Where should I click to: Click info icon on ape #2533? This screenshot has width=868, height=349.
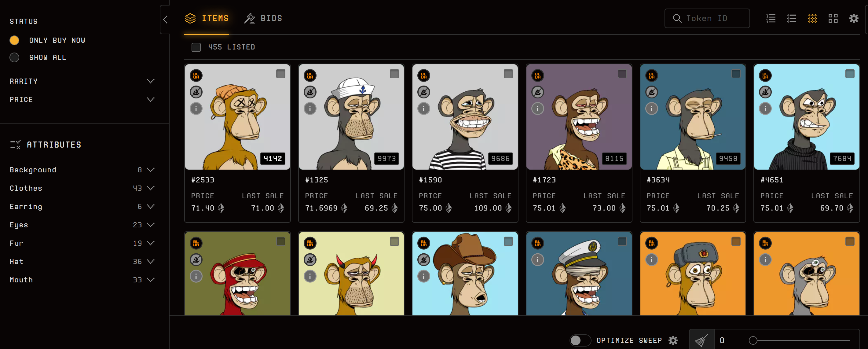point(196,108)
